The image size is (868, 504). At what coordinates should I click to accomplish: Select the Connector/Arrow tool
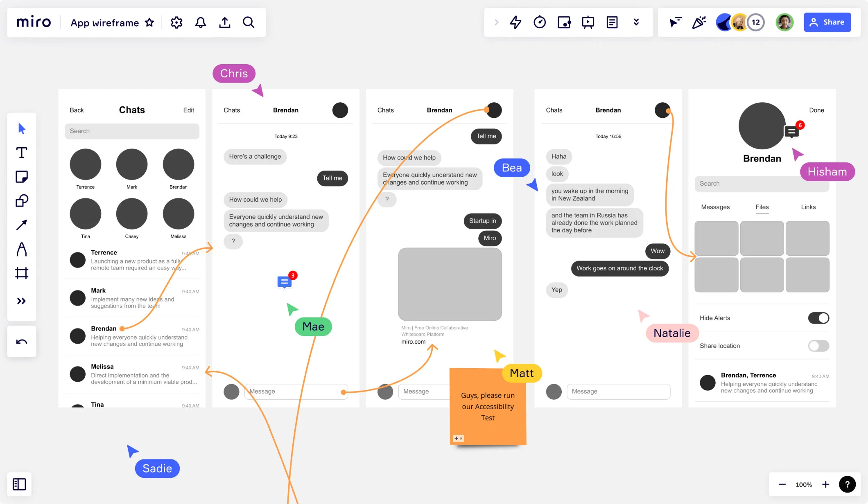(x=22, y=225)
